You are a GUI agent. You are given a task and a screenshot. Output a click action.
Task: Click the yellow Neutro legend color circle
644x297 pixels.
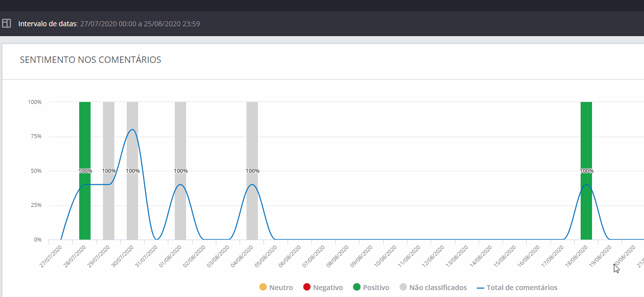click(263, 288)
